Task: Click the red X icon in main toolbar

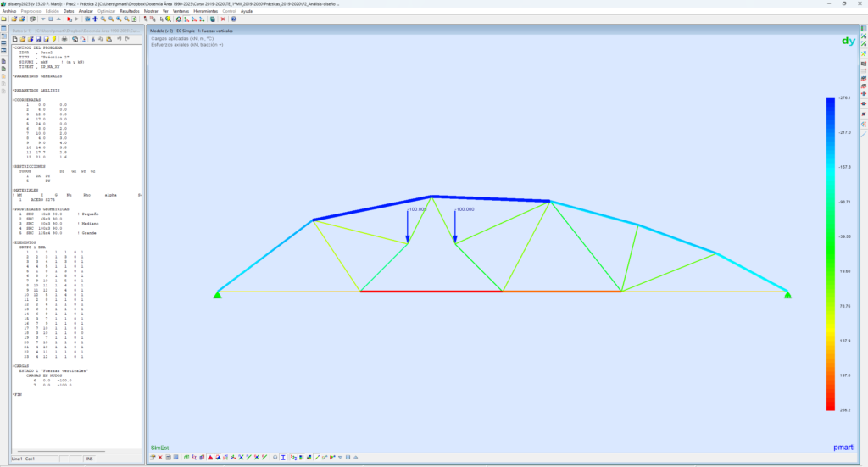Action: 223,19
